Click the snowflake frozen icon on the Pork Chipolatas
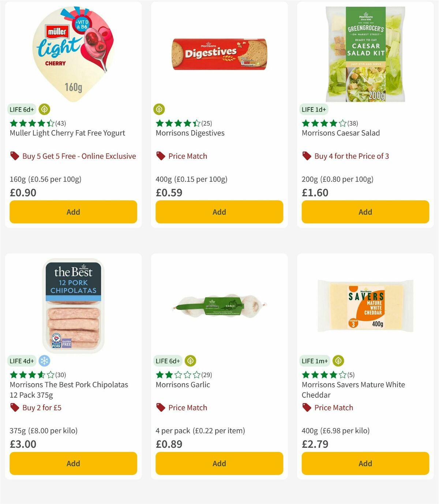Viewport: 439px width, 504px height. click(45, 361)
